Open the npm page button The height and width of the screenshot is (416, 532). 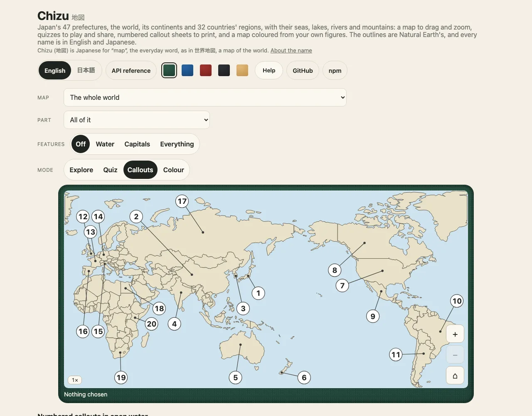point(335,71)
